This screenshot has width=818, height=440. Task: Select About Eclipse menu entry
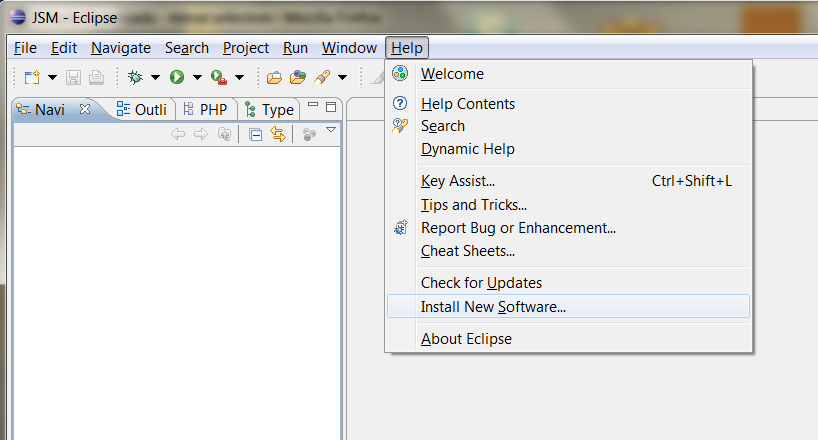pyautogui.click(x=569, y=339)
